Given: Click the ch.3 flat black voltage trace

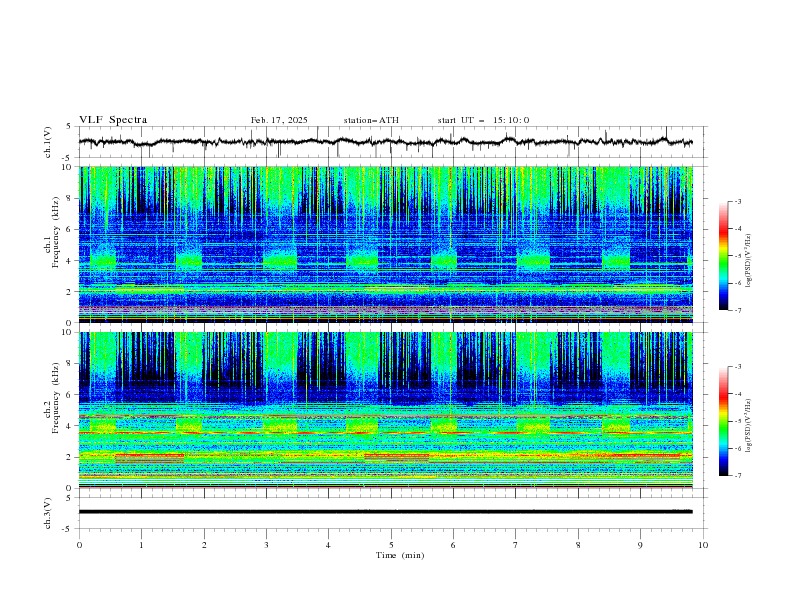Looking at the screenshot, I should [385, 512].
